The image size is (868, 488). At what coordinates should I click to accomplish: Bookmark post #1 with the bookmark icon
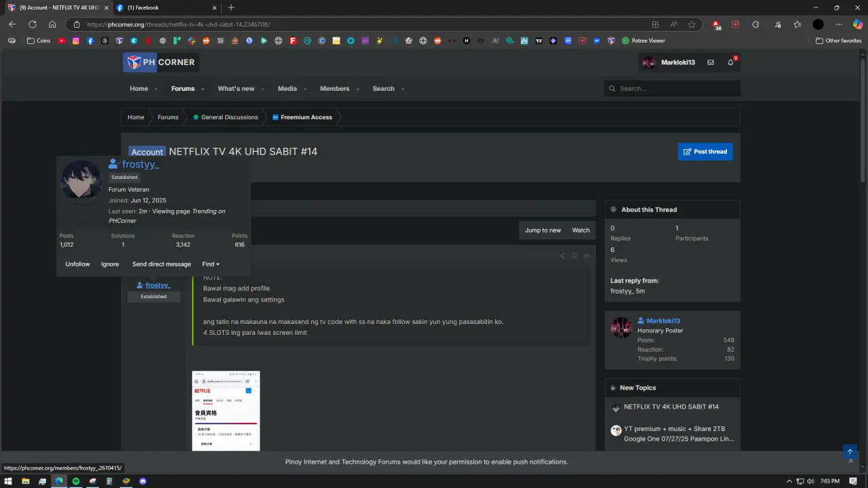(x=574, y=256)
